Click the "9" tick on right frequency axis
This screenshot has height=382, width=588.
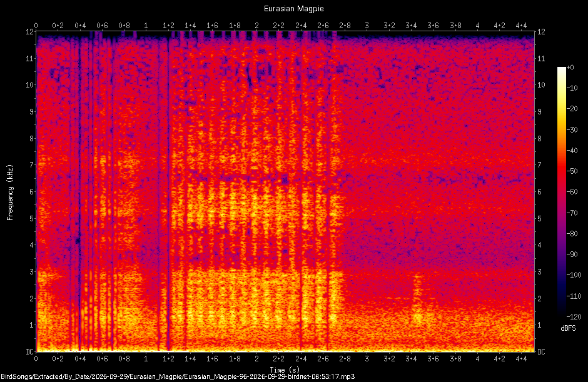coord(539,112)
